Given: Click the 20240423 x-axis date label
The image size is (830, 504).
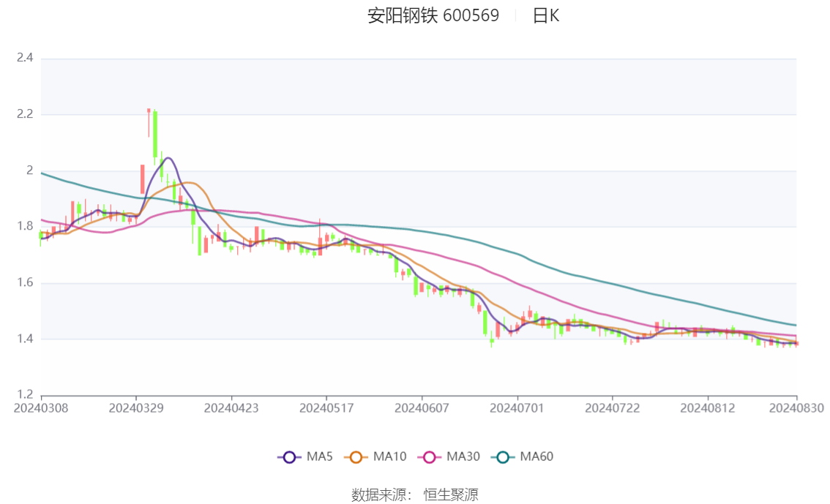Looking at the screenshot, I should pos(231,408).
